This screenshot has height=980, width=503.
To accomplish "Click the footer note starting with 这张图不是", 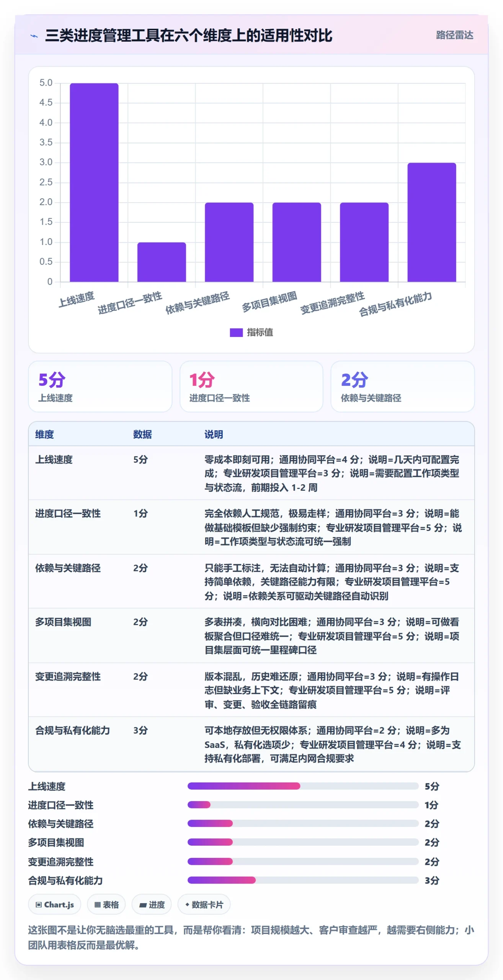I will click(251, 937).
